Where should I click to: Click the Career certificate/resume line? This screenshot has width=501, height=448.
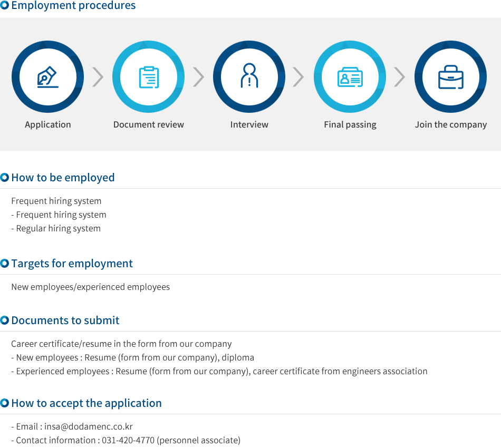(x=121, y=344)
